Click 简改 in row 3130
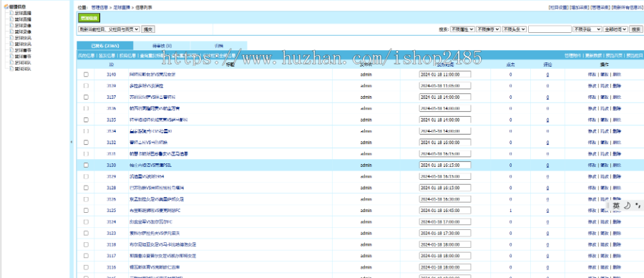 pyautogui.click(x=604, y=165)
